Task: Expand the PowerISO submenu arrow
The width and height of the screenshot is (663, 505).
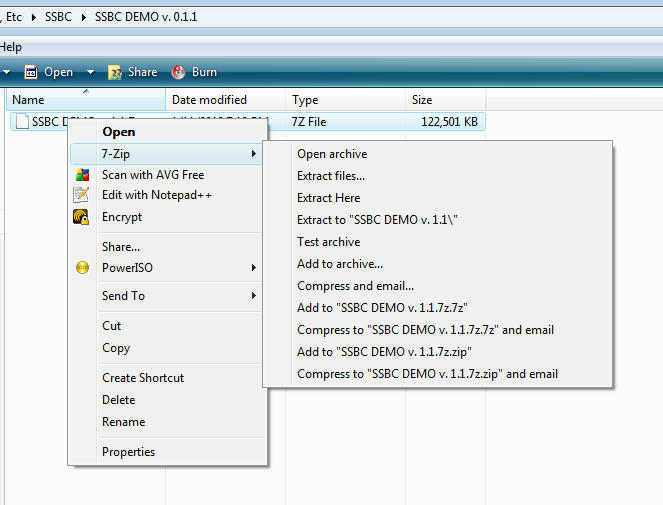Action: (254, 268)
